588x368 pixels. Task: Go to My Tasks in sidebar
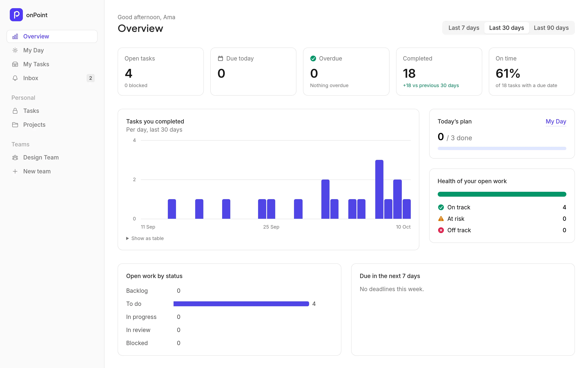point(52,64)
